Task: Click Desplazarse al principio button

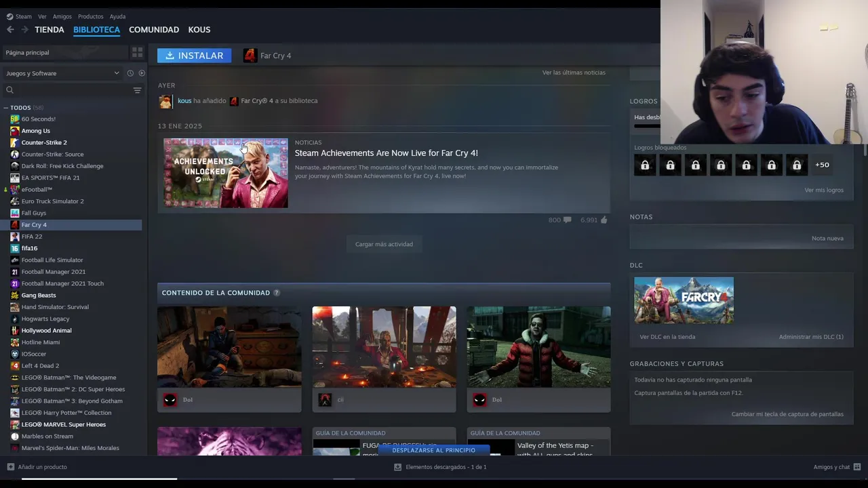Action: pos(434,450)
